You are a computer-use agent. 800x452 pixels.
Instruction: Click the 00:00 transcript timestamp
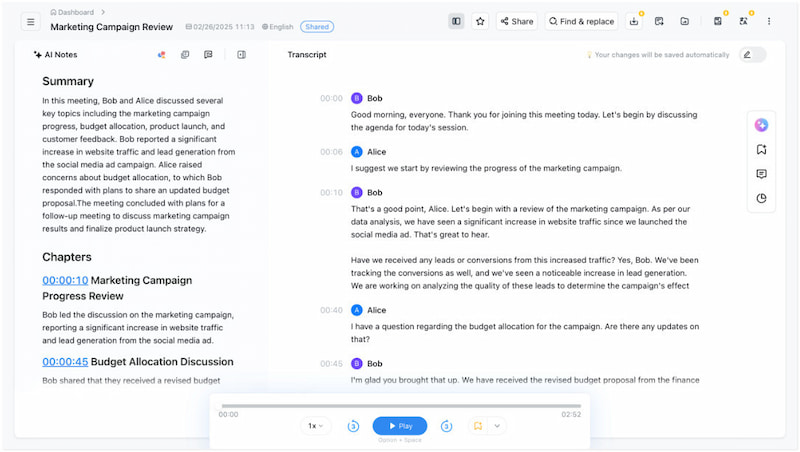[x=331, y=98]
